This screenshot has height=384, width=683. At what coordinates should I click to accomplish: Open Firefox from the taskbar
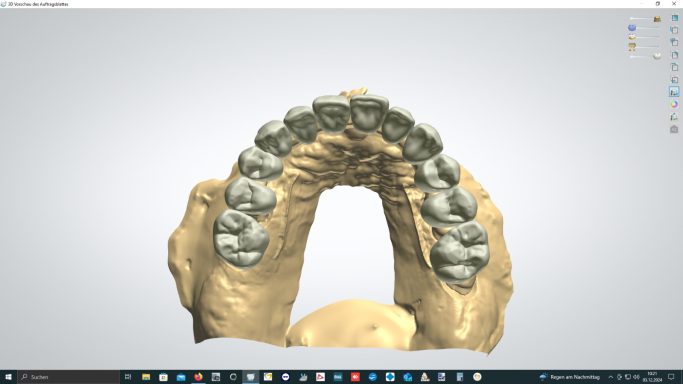pos(198,377)
